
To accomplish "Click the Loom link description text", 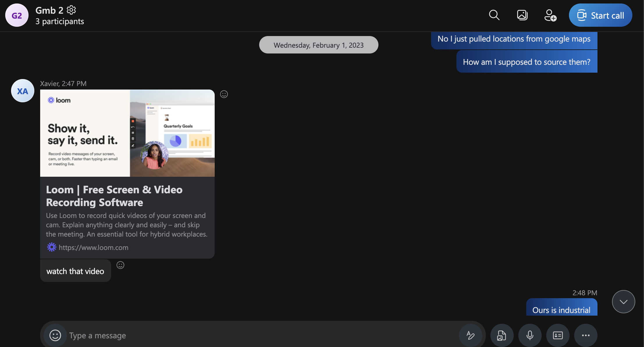I will (127, 225).
